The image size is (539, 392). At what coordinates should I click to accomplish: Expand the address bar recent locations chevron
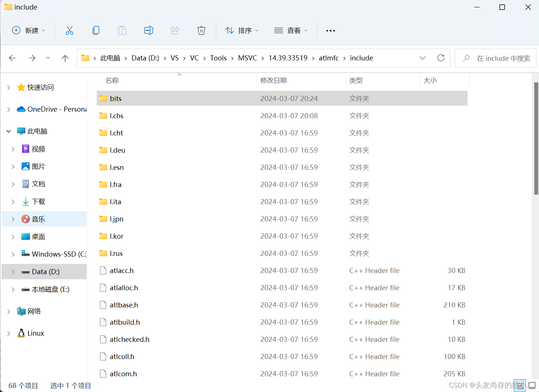click(x=423, y=58)
